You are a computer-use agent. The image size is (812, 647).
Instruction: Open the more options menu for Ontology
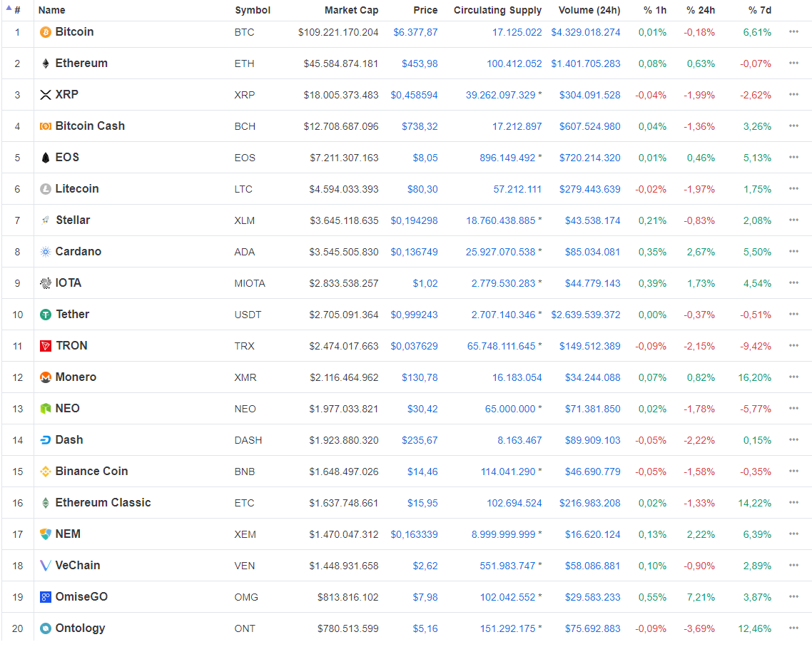(793, 628)
